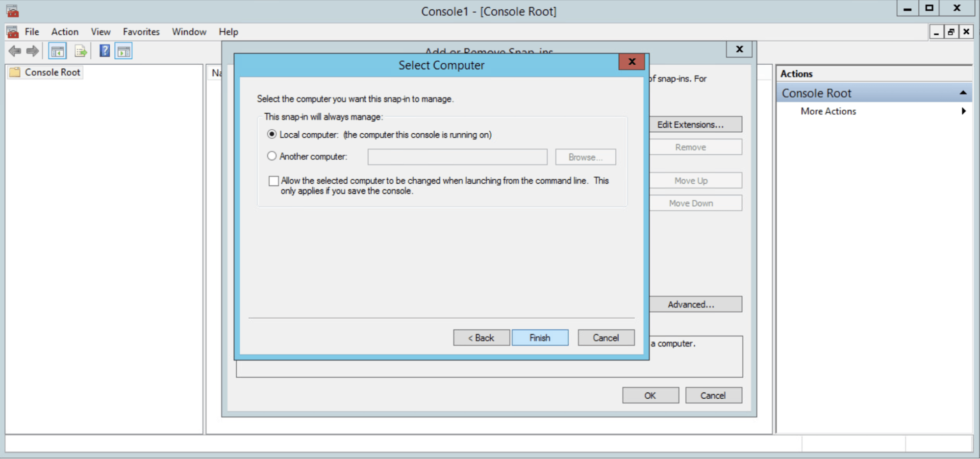Click the MMC toolbox icon beside File menu
This screenshot has height=459, width=980.
point(13,32)
